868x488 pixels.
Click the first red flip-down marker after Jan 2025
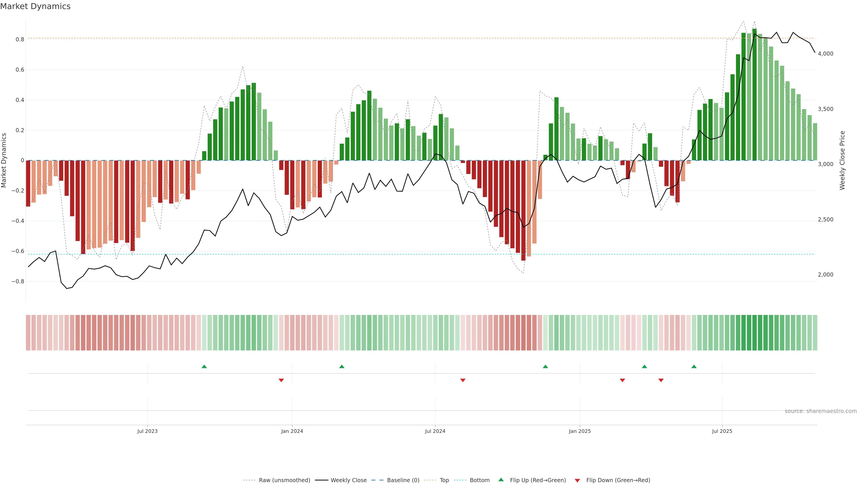(x=622, y=380)
